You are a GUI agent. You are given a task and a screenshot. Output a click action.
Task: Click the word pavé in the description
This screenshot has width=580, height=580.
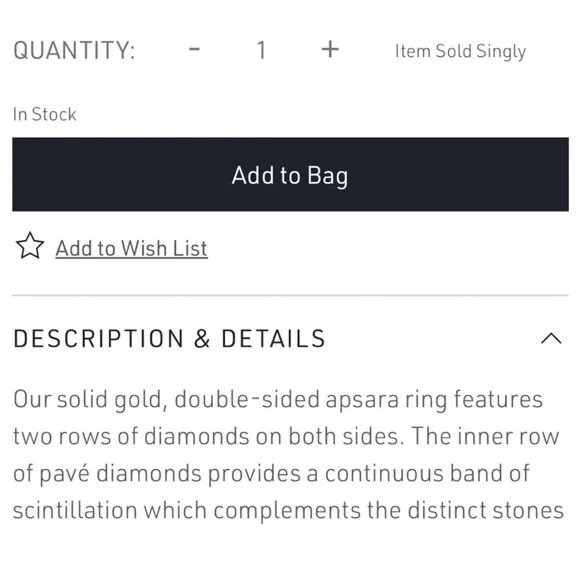click(64, 474)
